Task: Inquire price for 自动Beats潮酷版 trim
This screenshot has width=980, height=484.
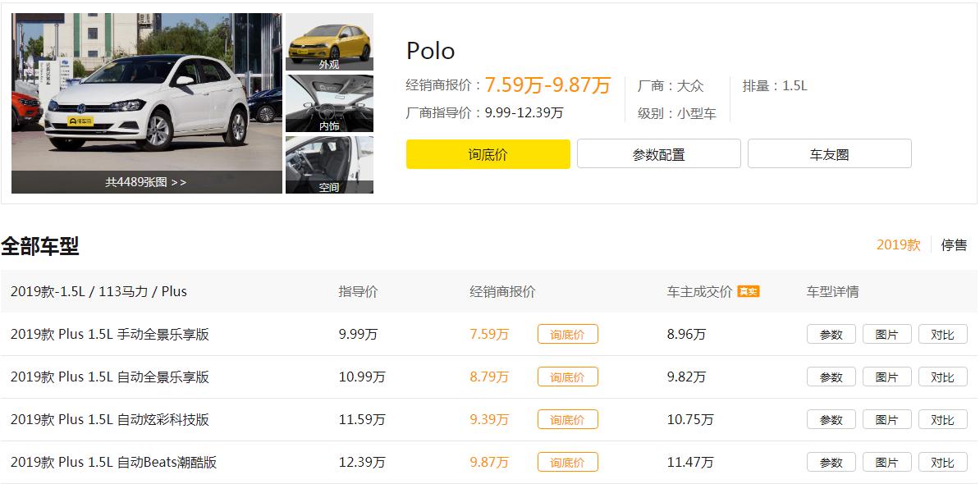Action: tap(567, 462)
